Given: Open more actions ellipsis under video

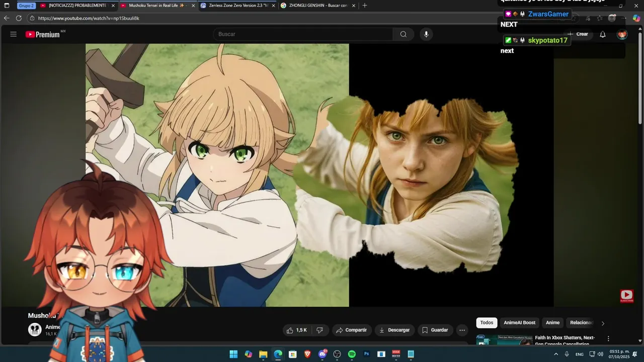Looking at the screenshot, I should [462, 330].
